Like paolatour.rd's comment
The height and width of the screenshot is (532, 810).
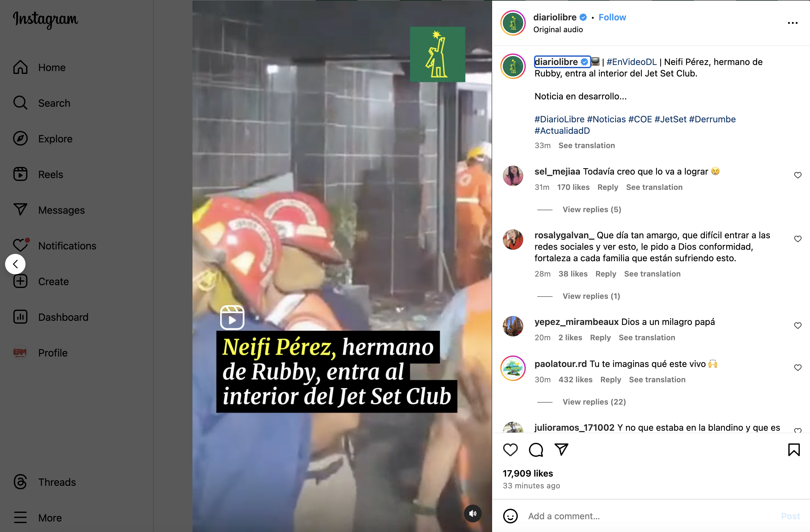798,368
